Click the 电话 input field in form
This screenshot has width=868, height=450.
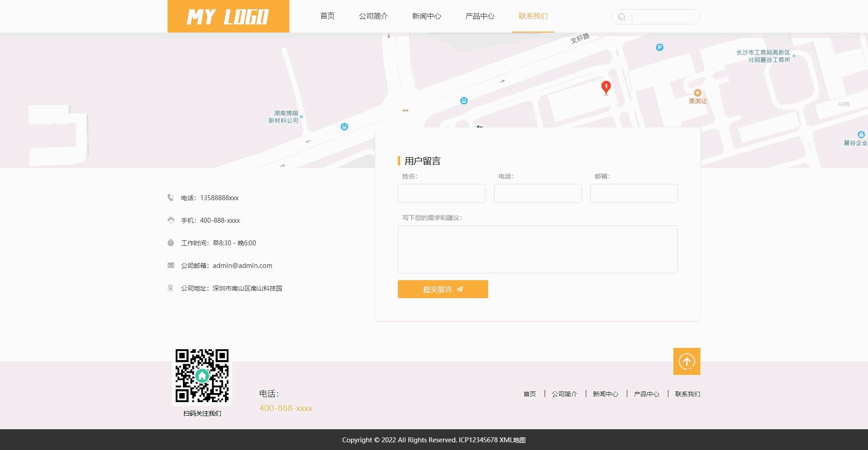click(538, 193)
